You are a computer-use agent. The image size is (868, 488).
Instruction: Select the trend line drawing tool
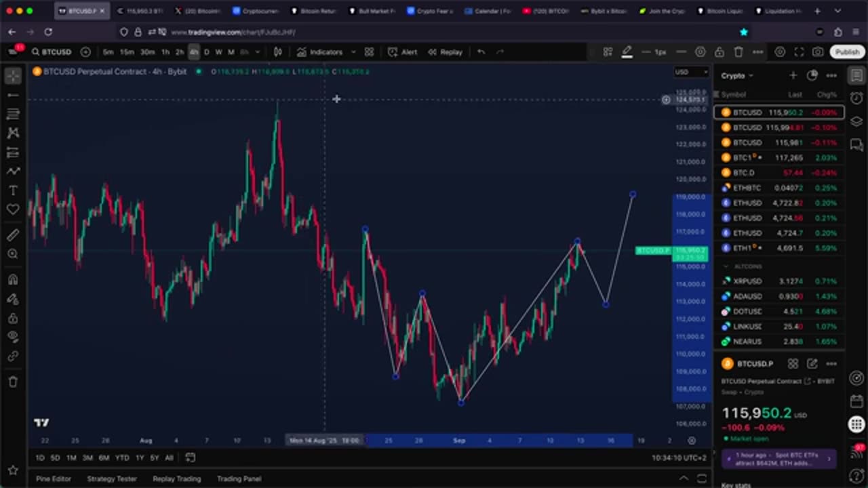(13, 96)
